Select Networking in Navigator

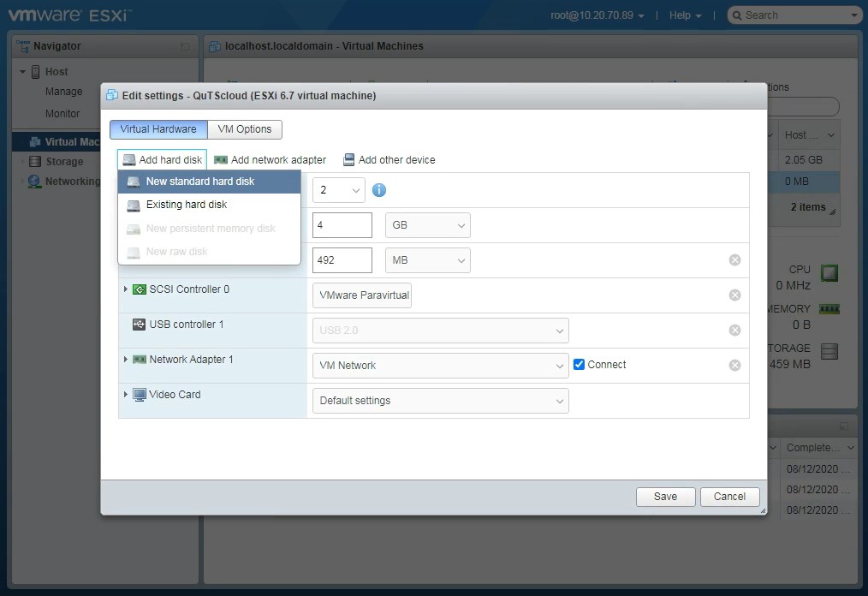pos(73,182)
